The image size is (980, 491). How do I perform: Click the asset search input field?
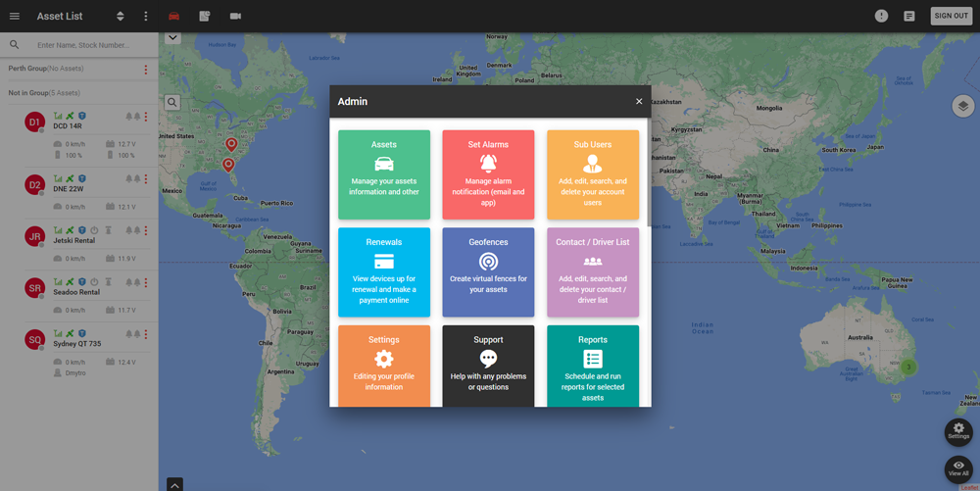coord(88,45)
